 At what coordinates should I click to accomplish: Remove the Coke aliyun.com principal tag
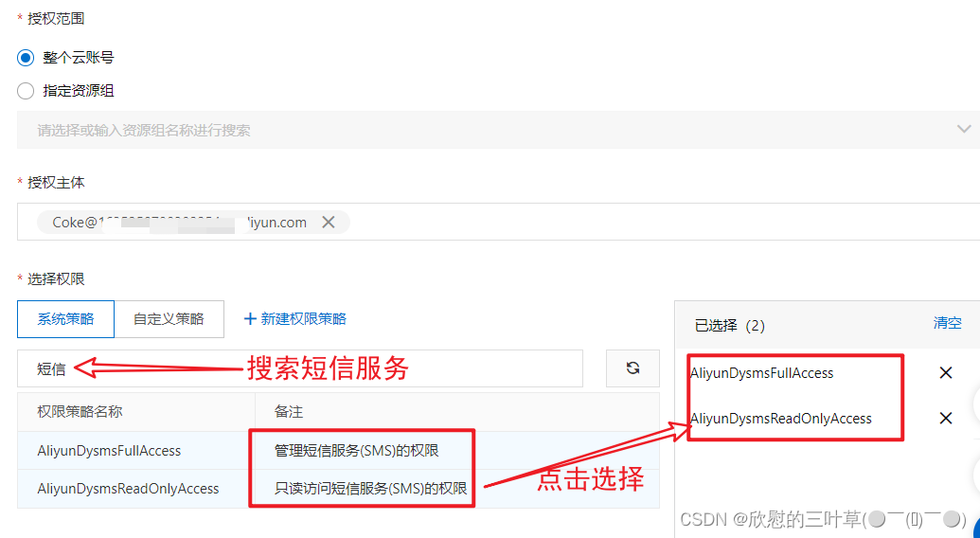[329, 222]
